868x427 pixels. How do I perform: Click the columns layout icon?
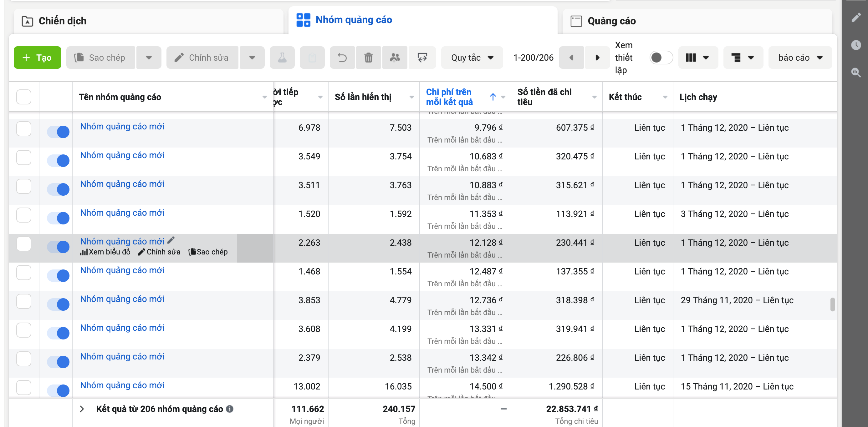(x=697, y=58)
